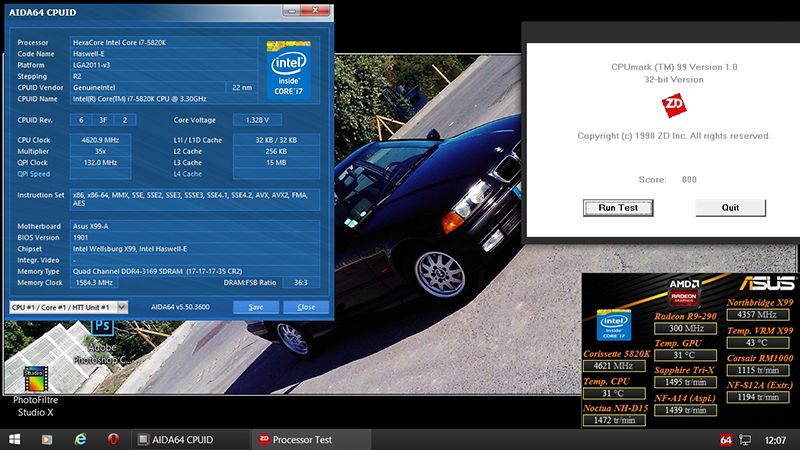Click Quit in CPUmark 99
The height and width of the screenshot is (450, 800).
pyautogui.click(x=730, y=208)
